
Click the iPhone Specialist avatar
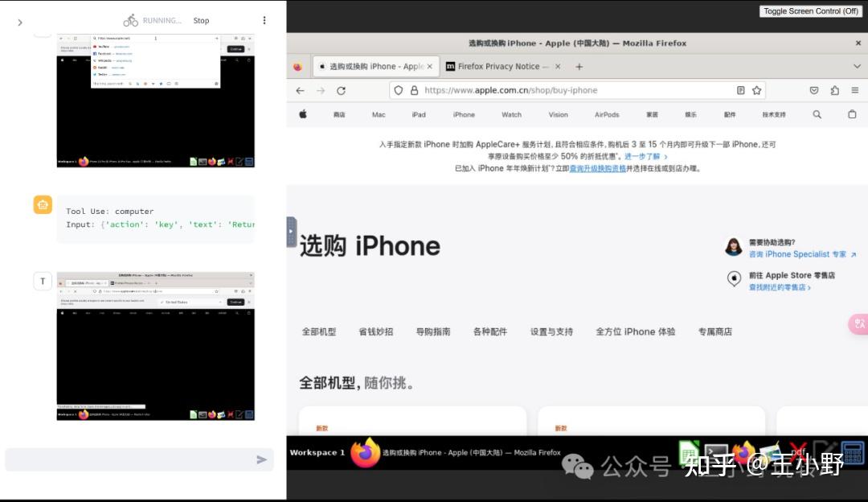pyautogui.click(x=734, y=246)
